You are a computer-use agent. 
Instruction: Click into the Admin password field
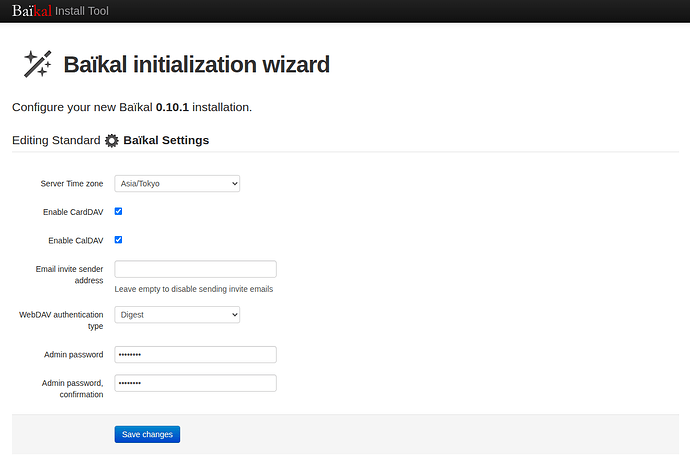(x=195, y=354)
